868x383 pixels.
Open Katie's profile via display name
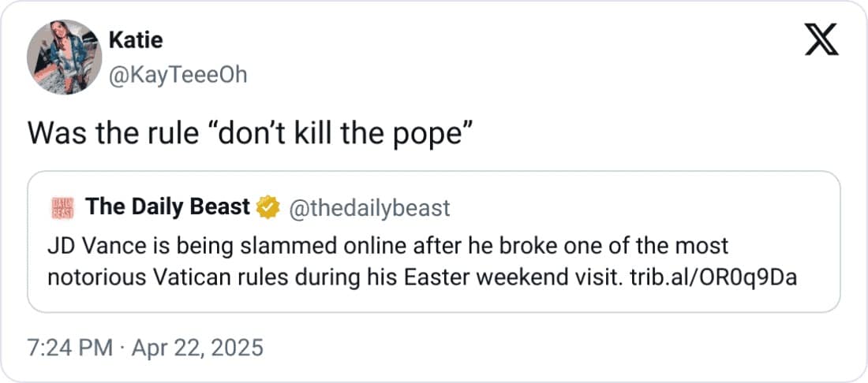tap(136, 40)
